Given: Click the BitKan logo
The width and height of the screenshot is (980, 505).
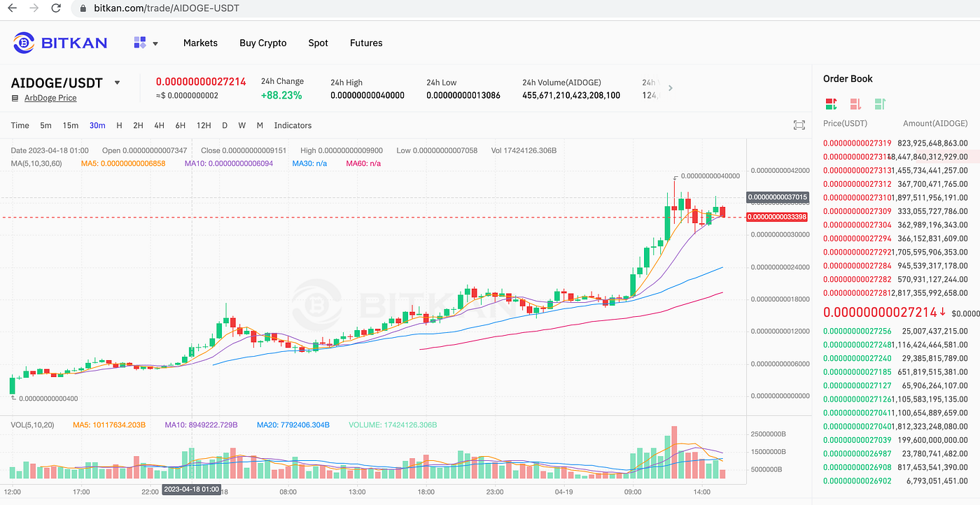Looking at the screenshot, I should [x=60, y=43].
